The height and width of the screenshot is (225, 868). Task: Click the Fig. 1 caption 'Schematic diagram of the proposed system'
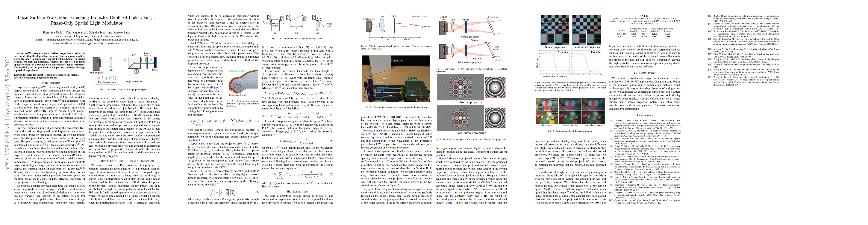point(124,89)
